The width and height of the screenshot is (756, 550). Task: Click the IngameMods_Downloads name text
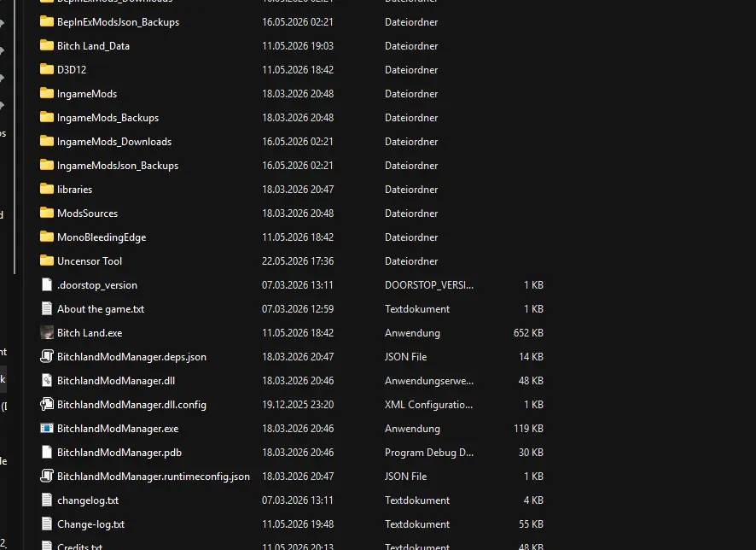pyautogui.click(x=114, y=142)
